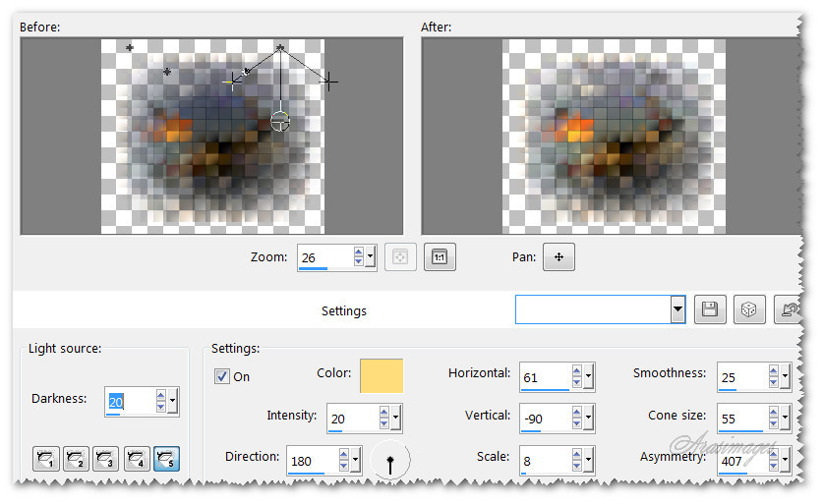Select light source 3 button
823x504 pixels.
pyautogui.click(x=106, y=459)
